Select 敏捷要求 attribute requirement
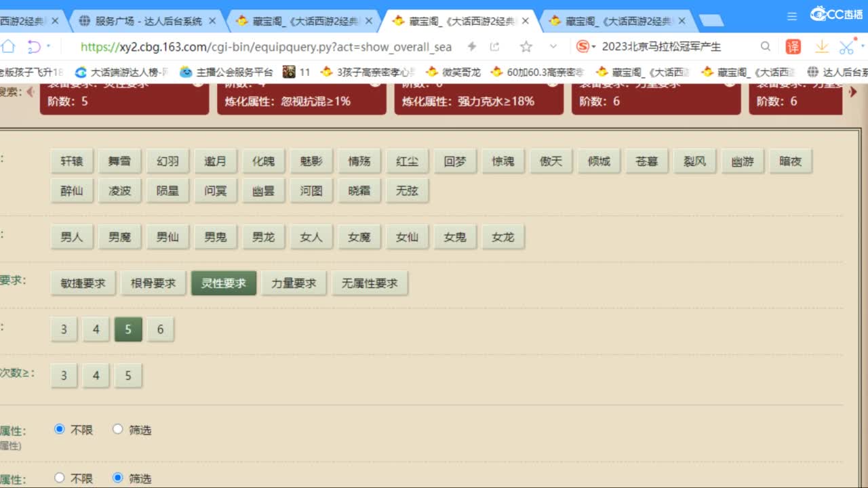The height and width of the screenshot is (488, 868). tap(83, 283)
